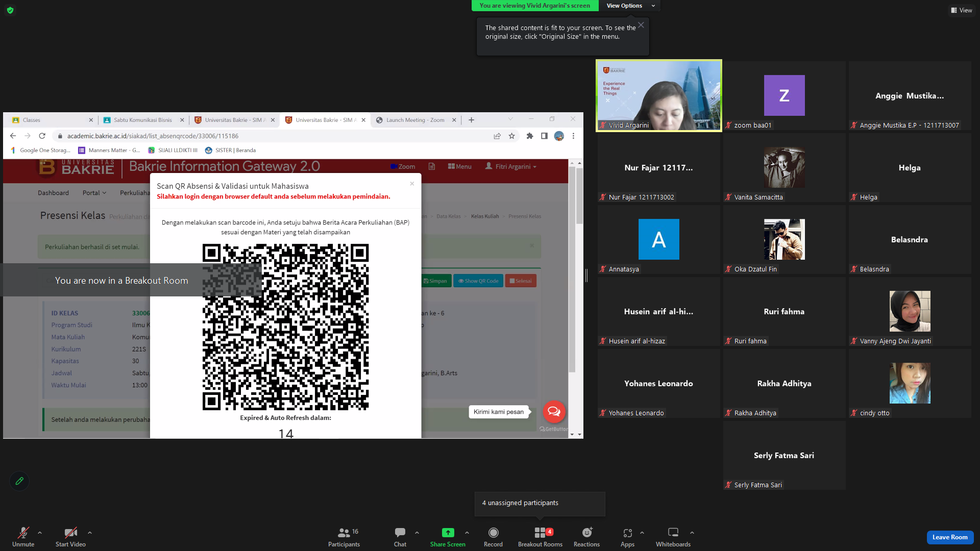Click the Kelas Kuliah breadcrumb

tap(485, 216)
